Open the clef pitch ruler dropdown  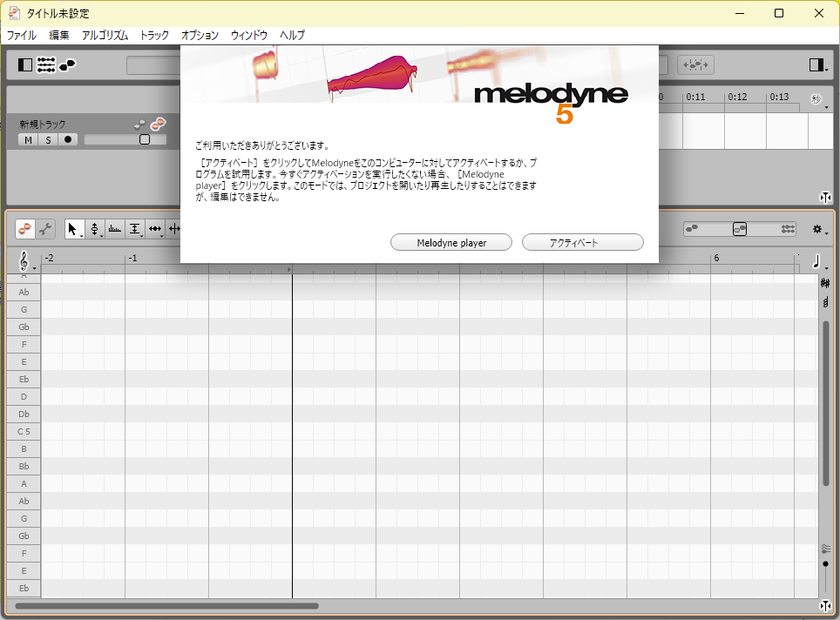pos(26,261)
